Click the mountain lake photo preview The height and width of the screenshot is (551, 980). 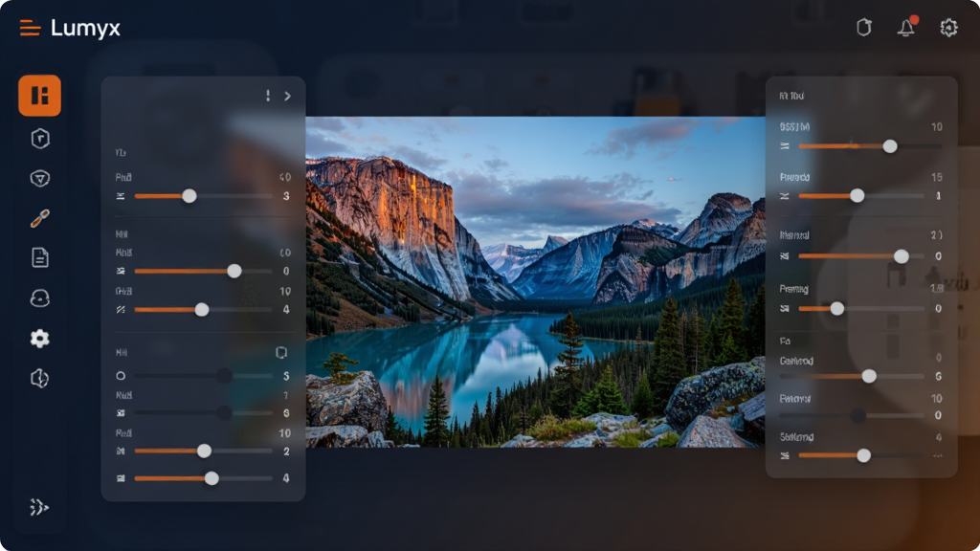(536, 282)
